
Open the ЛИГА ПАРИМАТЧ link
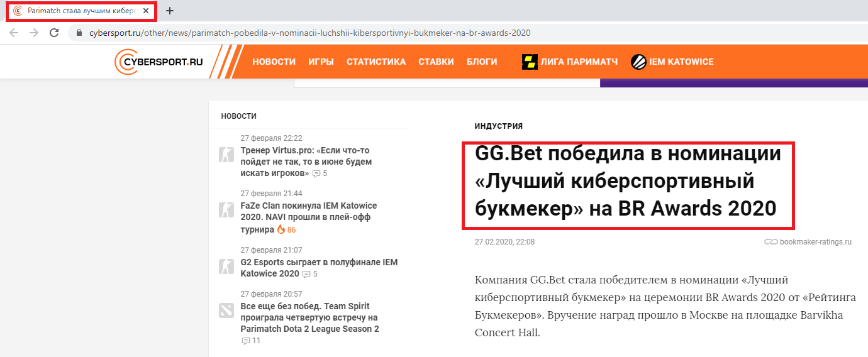579,62
